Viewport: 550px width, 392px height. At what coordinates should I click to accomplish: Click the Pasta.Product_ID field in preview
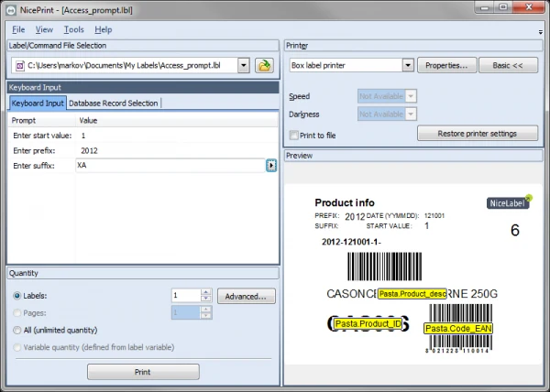(x=368, y=323)
